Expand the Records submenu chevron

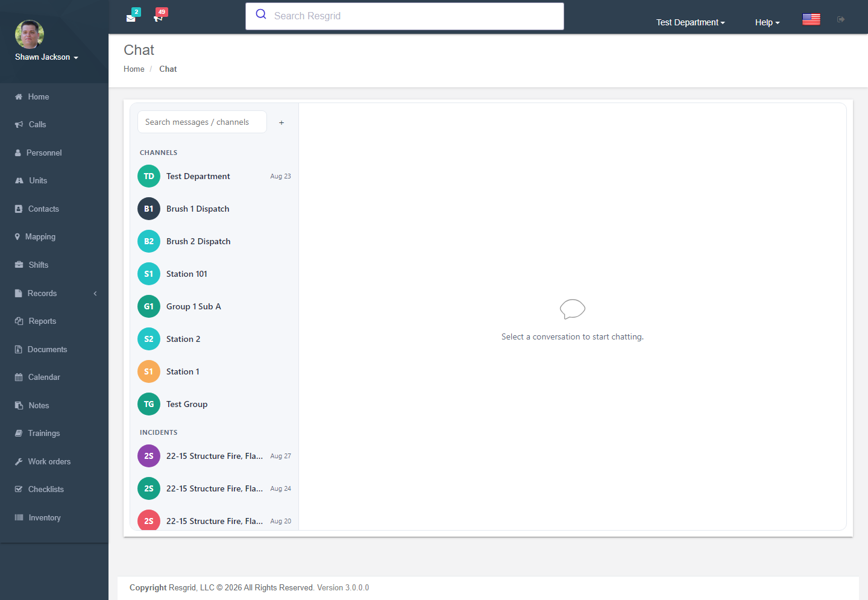(95, 294)
